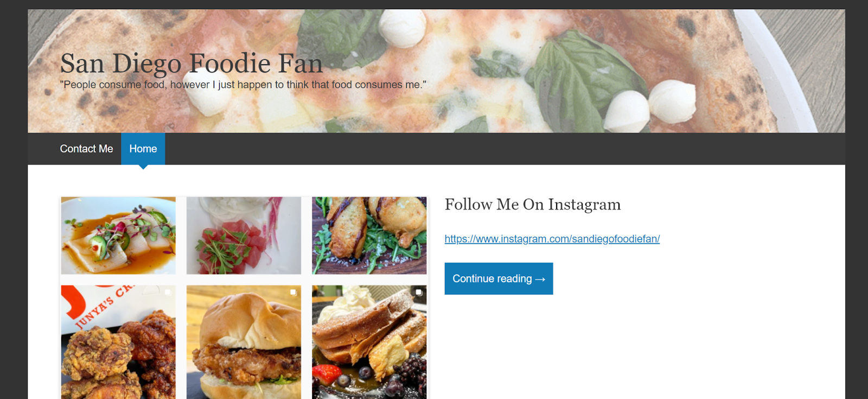The width and height of the screenshot is (868, 399).
Task: Open the tuna tartare with microgreens photo
Action: tap(244, 236)
